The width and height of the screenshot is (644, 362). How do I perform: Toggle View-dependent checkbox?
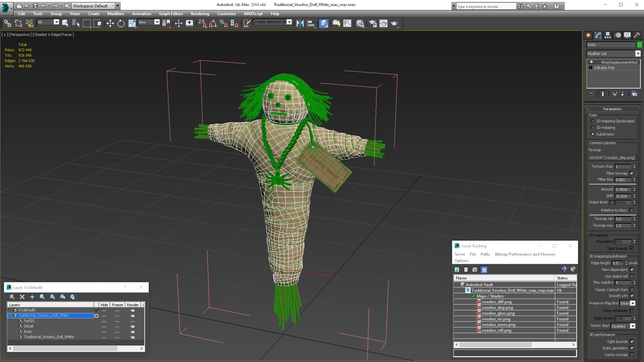point(632,269)
